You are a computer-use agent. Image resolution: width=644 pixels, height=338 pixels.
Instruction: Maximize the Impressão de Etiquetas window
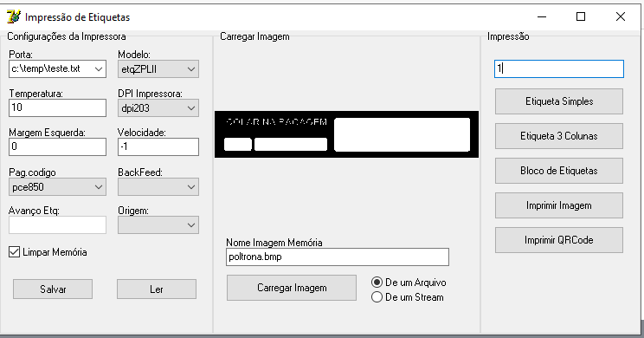581,16
